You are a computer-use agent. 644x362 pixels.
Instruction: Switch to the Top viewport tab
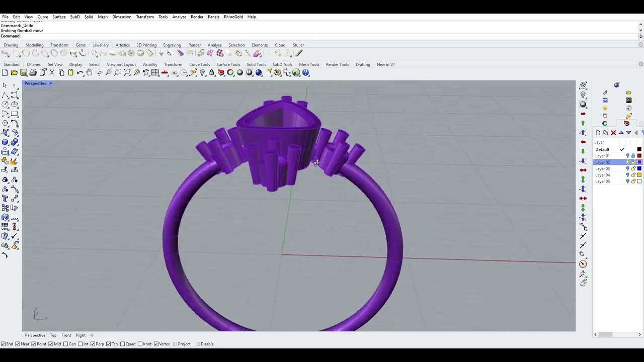coord(53,335)
